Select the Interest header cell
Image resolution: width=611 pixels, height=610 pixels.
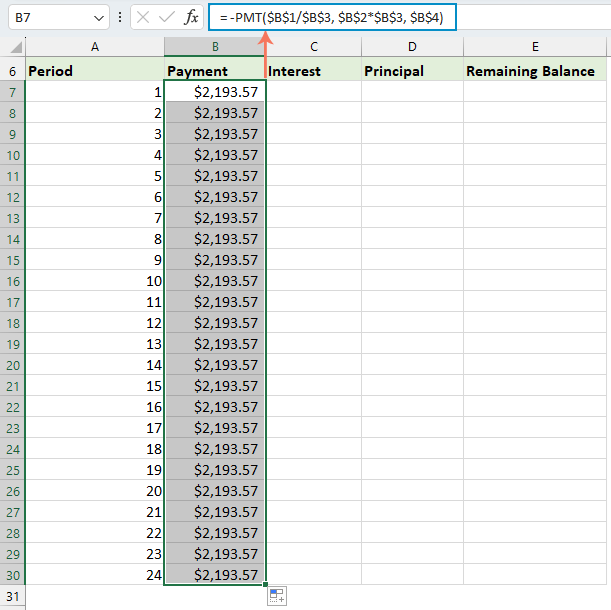click(x=313, y=71)
